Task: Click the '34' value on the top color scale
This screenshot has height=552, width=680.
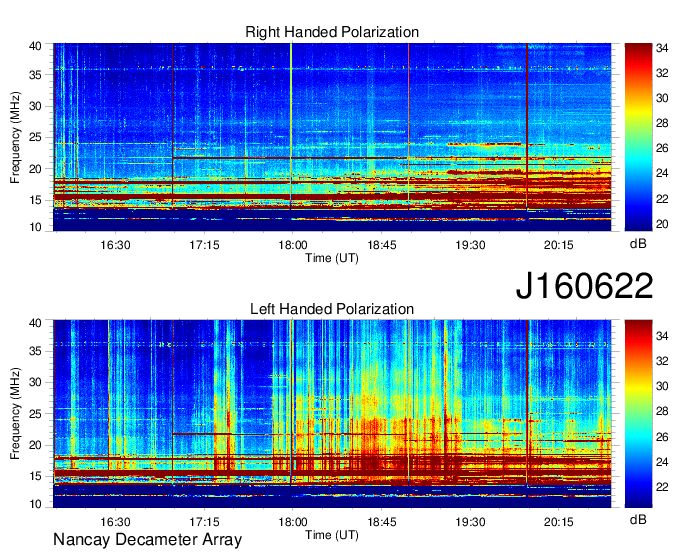Action: [x=662, y=49]
